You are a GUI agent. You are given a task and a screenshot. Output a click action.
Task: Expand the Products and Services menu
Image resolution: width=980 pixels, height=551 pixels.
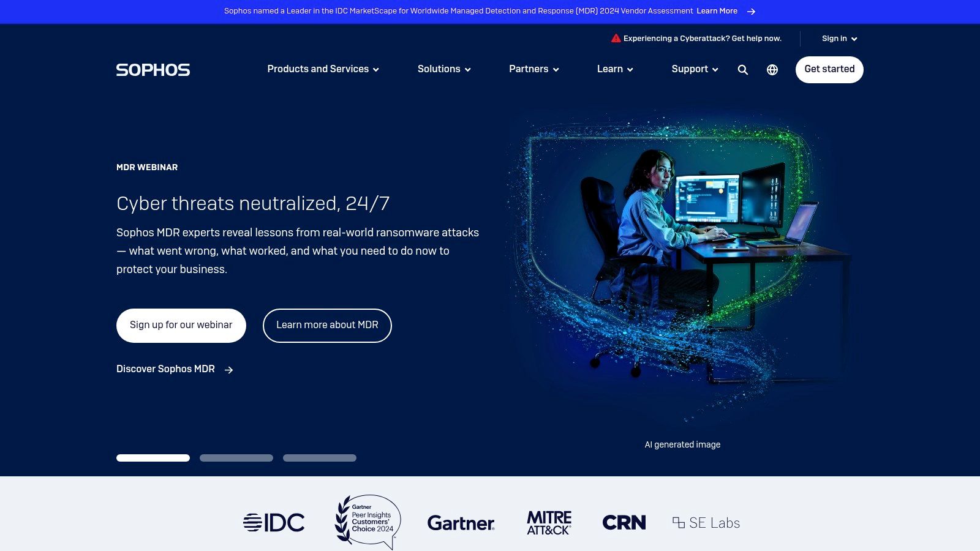click(323, 69)
